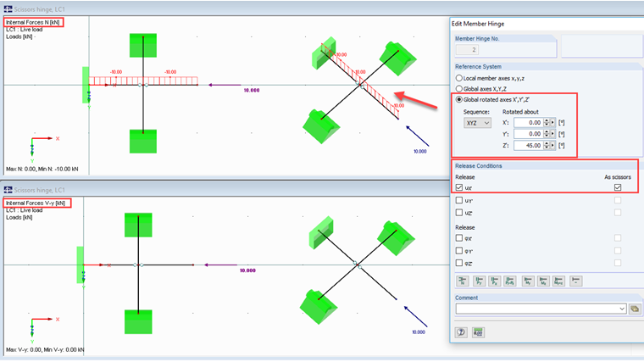Click the Member Hinge No. field
The height and width of the screenshot is (362, 644).
tap(467, 50)
